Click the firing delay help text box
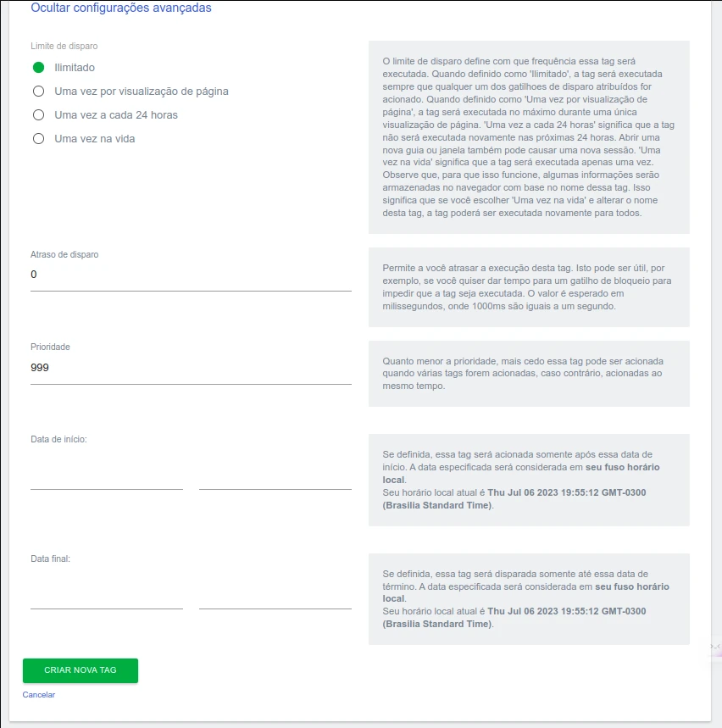Screen dimensions: 722x728 (x=529, y=287)
